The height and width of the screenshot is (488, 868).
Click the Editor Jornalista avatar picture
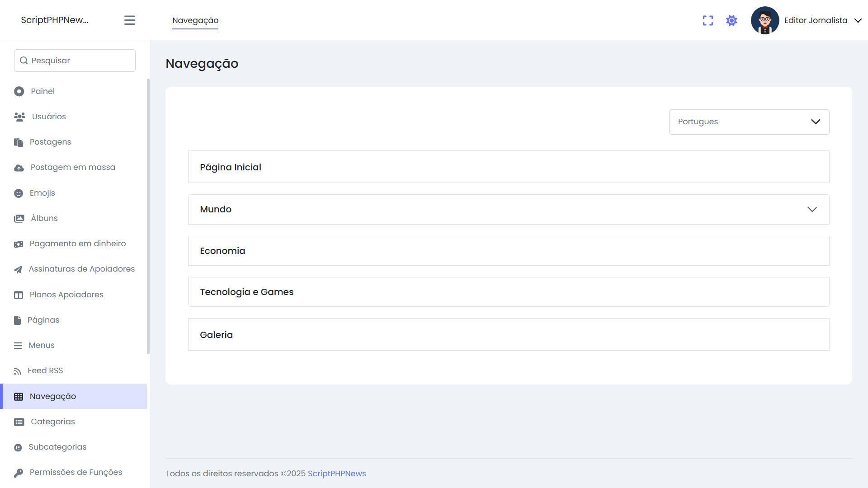pos(764,20)
